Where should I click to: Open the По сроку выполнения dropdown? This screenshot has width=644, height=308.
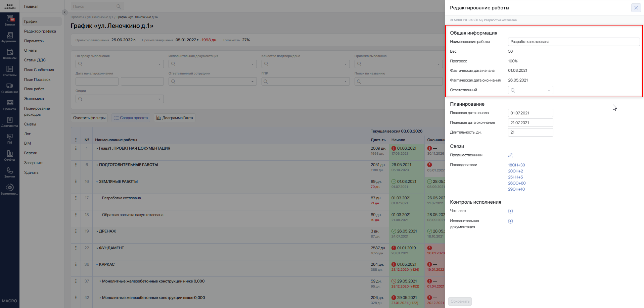click(x=120, y=64)
